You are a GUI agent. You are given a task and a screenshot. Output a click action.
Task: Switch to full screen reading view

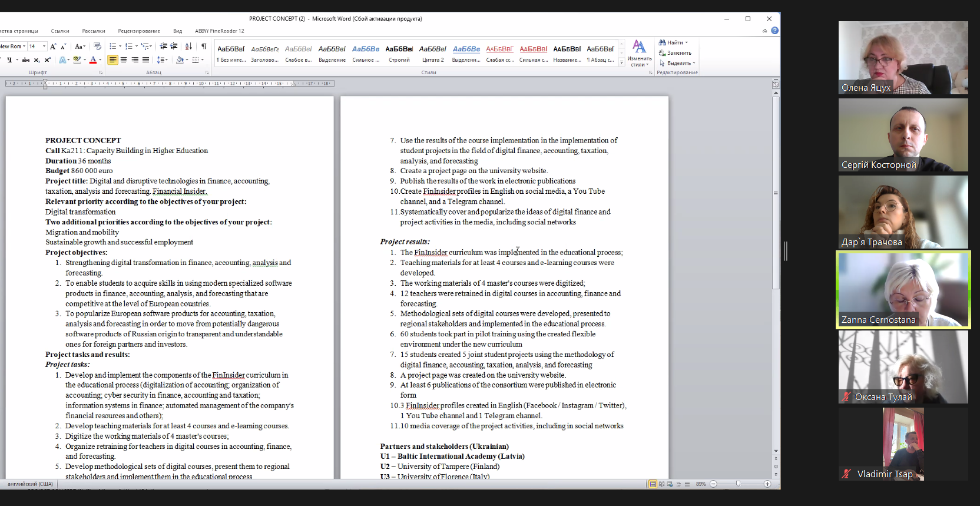point(661,484)
